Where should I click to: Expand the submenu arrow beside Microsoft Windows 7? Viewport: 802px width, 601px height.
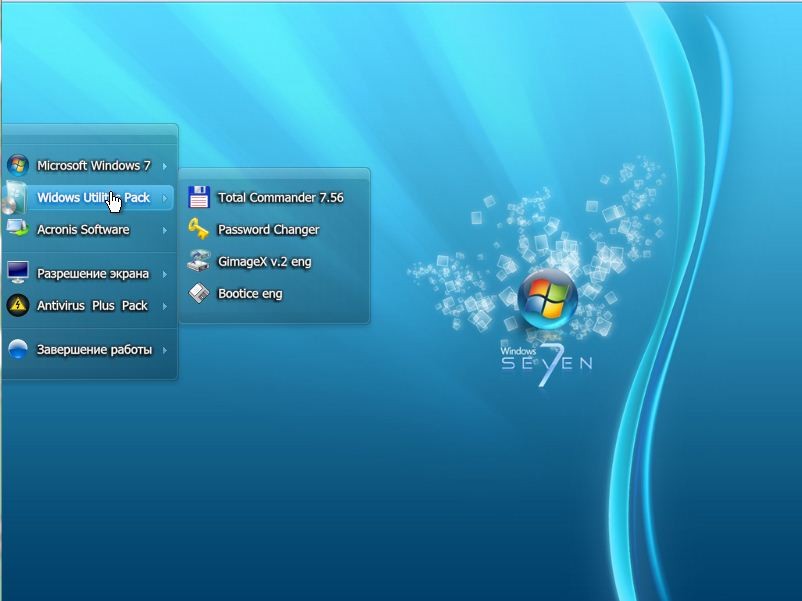click(165, 166)
